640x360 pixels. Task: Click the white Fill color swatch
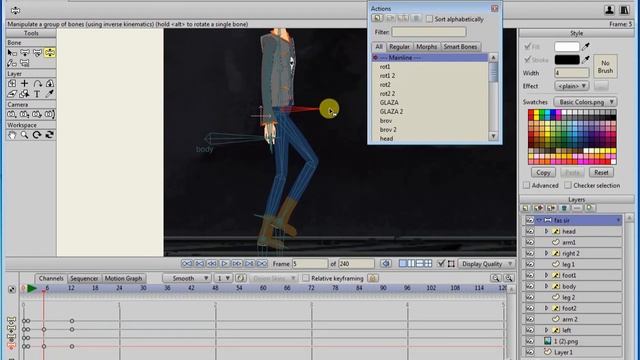pos(567,47)
